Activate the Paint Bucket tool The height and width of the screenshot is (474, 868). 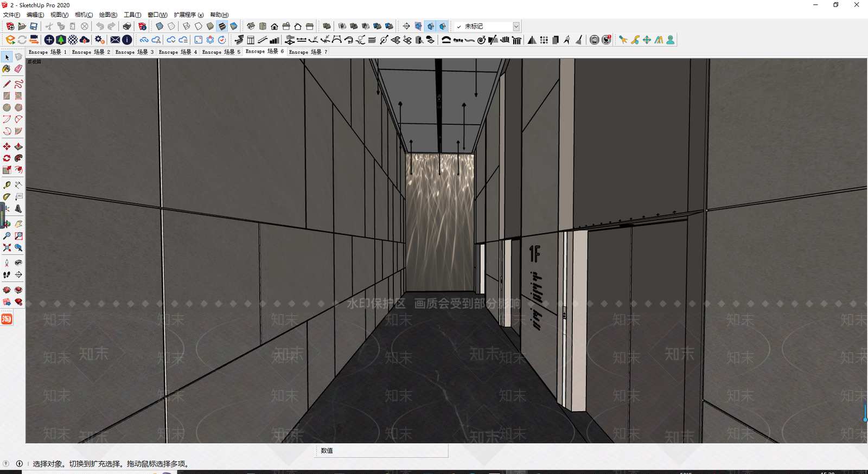[7, 69]
